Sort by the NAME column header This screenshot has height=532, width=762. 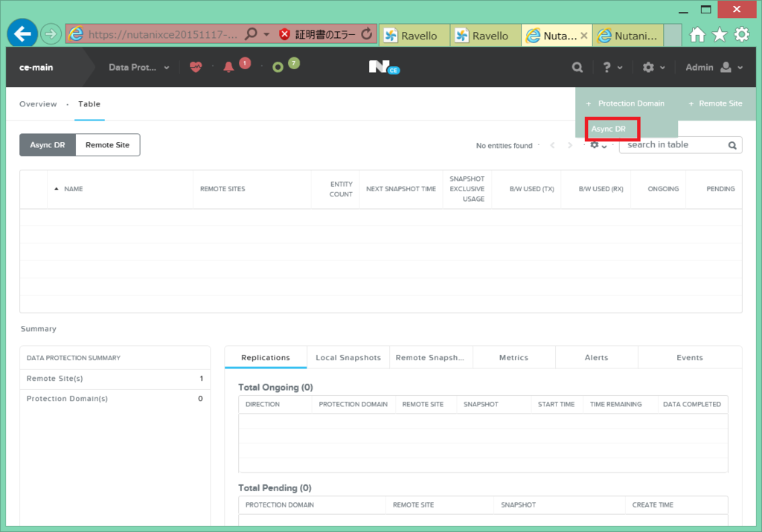pos(74,189)
